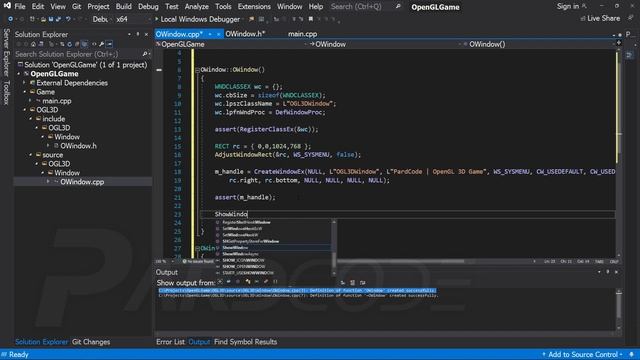Click the Solution Explorer Home icon
Viewport: 640px width, 360px height.
(x=33, y=44)
